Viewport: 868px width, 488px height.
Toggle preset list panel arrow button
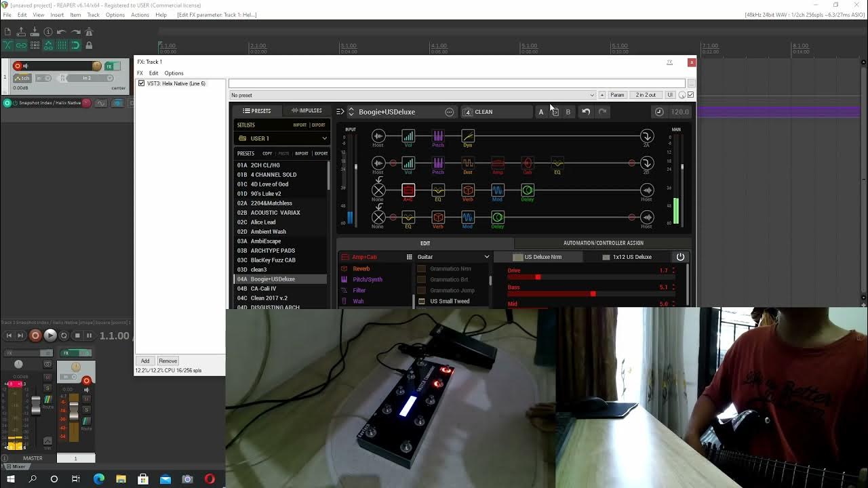coord(340,112)
